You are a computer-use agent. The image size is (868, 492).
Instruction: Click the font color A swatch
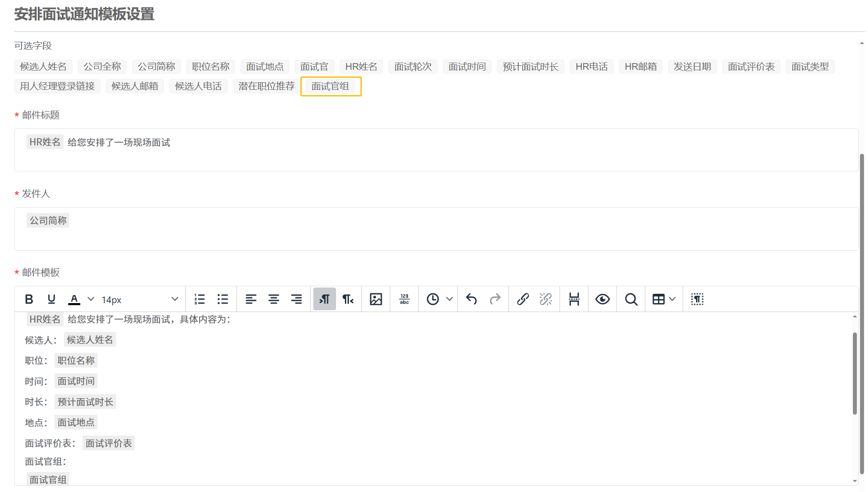74,299
